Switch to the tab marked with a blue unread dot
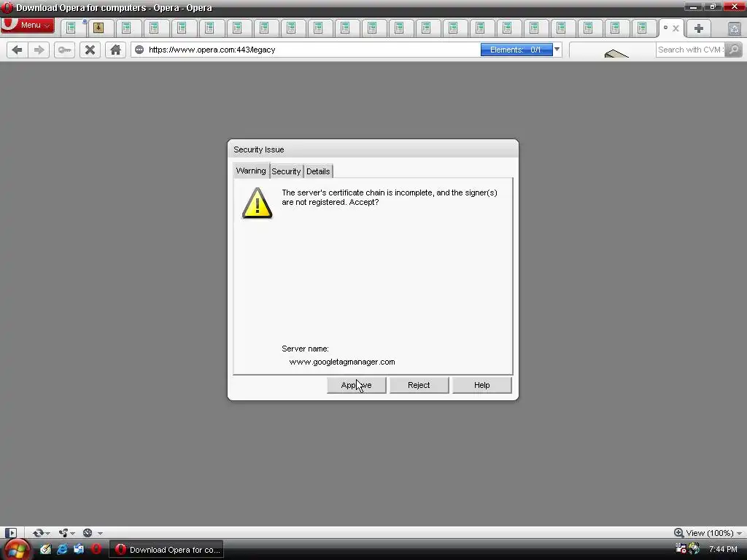 pyautogui.click(x=74, y=28)
